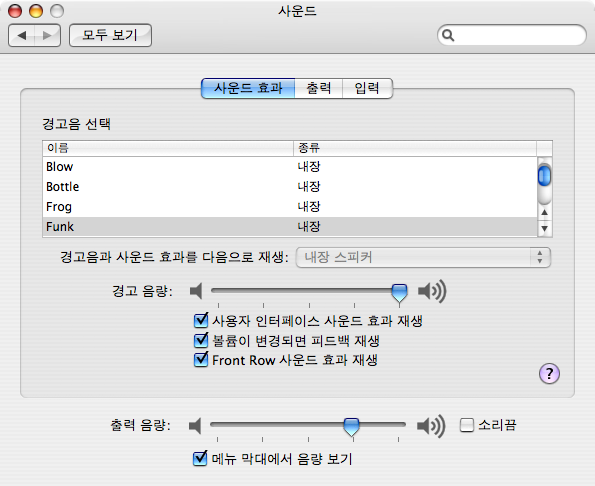This screenshot has width=595, height=486.
Task: Toggle 볼륨이 변경되면 피드백 재생 checkbox
Action: 201,340
